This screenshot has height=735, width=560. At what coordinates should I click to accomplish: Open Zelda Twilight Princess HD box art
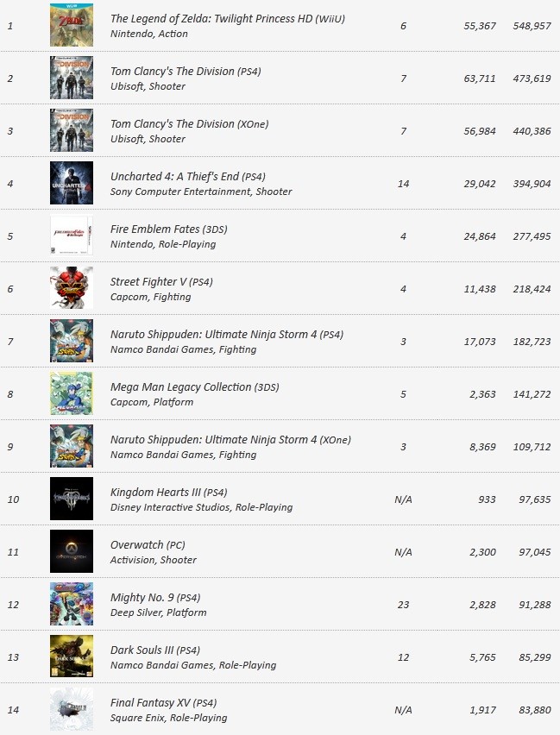tap(72, 25)
